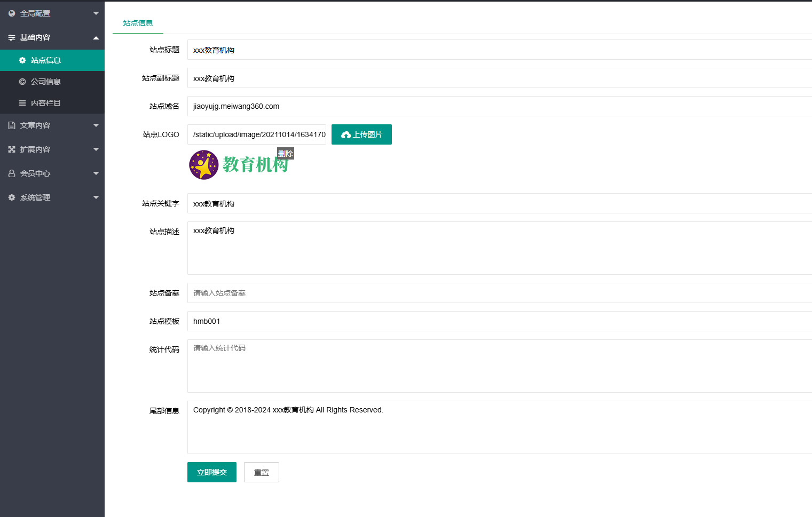Open the 内容栏目 sidebar item

[52, 103]
